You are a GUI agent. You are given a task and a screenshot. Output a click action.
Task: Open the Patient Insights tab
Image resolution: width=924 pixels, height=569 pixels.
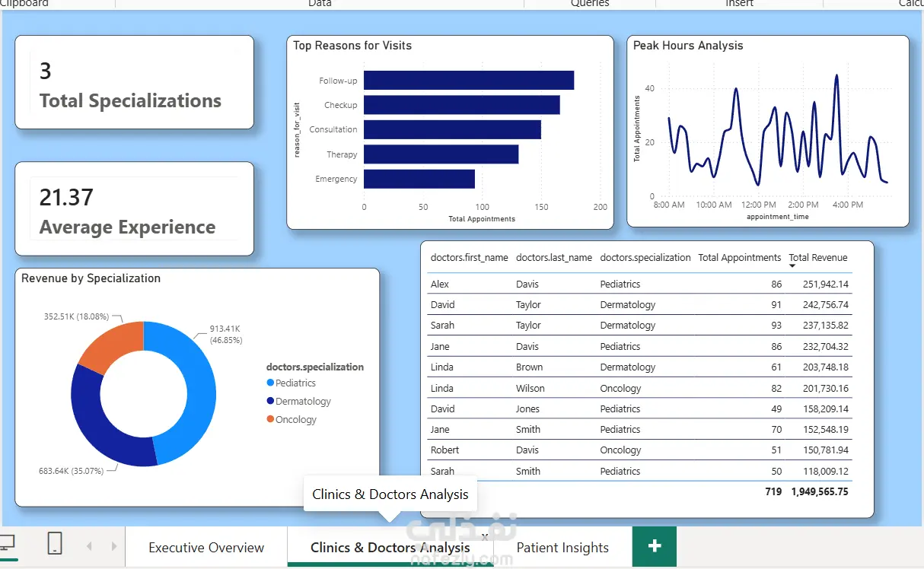[x=562, y=547]
